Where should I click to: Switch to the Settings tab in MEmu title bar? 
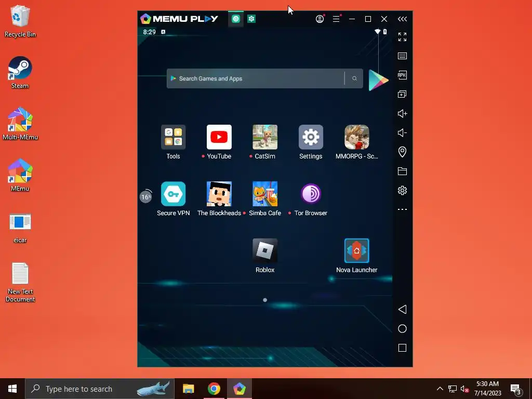251,19
